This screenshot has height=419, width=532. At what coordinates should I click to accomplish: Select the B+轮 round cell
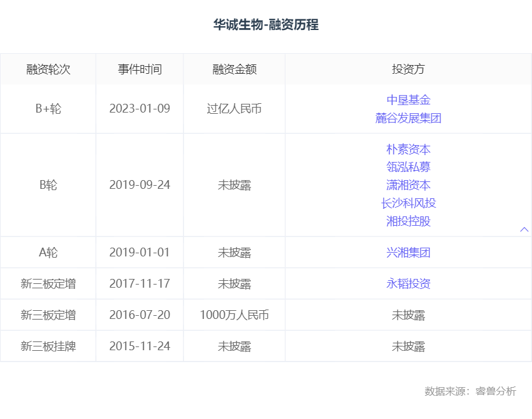tap(48, 109)
